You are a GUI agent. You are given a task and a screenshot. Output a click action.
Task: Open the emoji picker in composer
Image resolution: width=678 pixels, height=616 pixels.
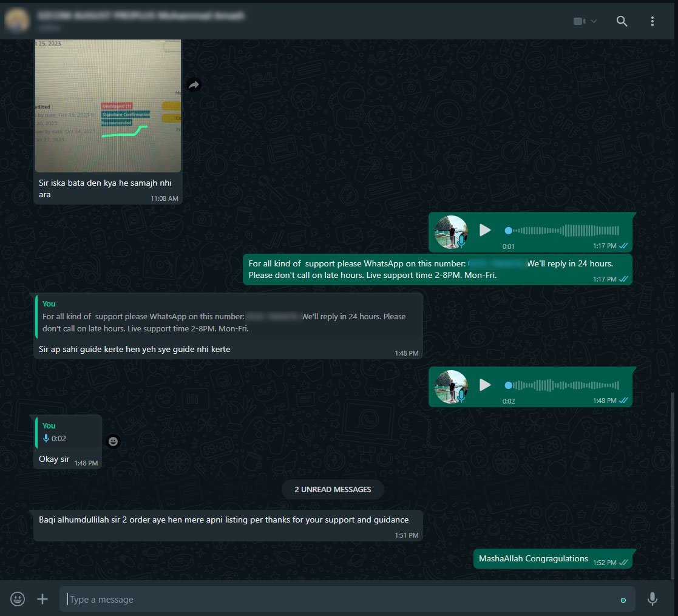click(18, 600)
